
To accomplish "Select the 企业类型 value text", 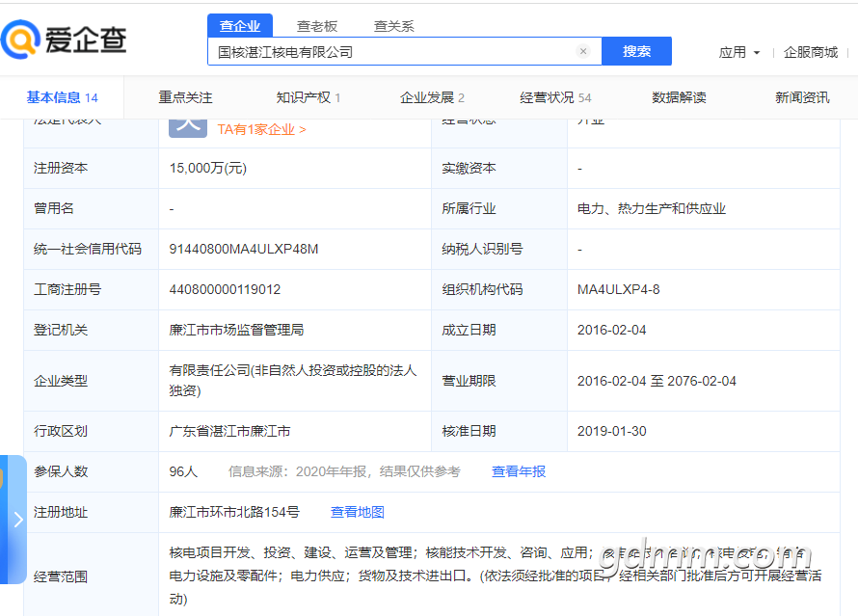I will pos(293,381).
